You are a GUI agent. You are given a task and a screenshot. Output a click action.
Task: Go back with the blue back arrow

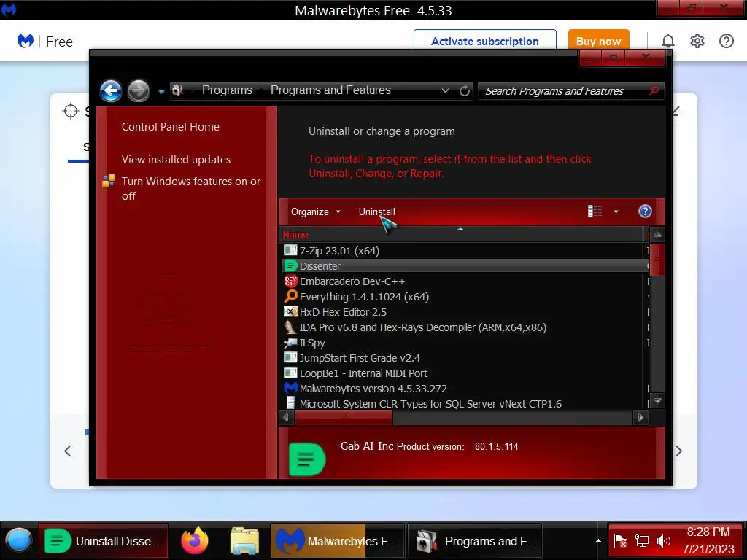point(111,91)
